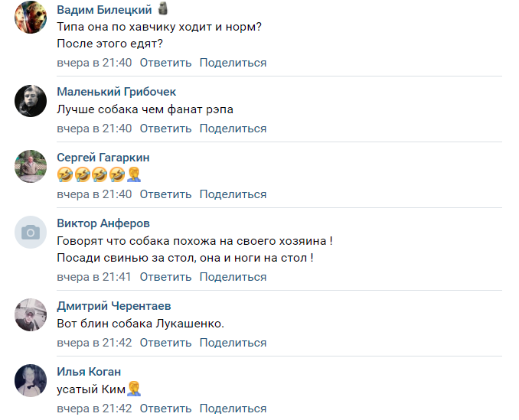Viewport: 519px width, 420px height.
Task: Share Маленький Грибочек's comment via Поделиться
Action: [233, 129]
